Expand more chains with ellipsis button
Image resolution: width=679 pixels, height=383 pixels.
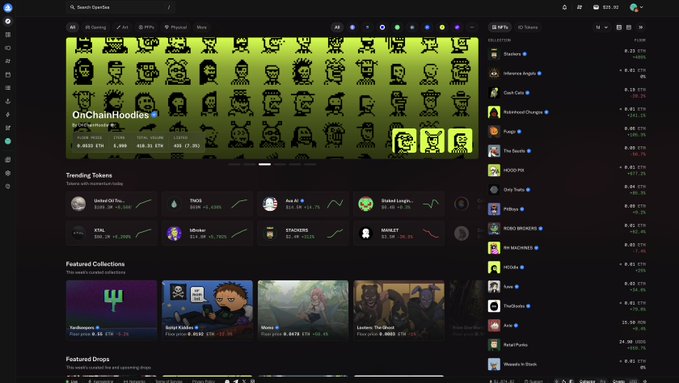tap(472, 27)
